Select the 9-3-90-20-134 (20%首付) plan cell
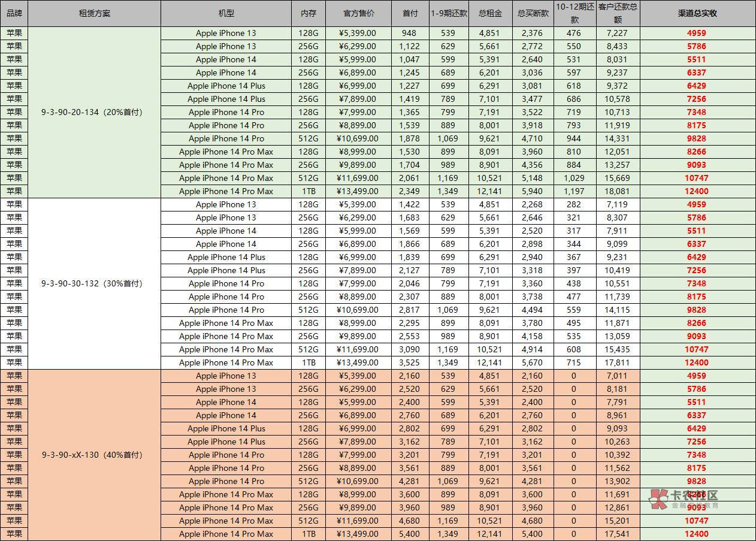756x541 pixels. (x=94, y=112)
